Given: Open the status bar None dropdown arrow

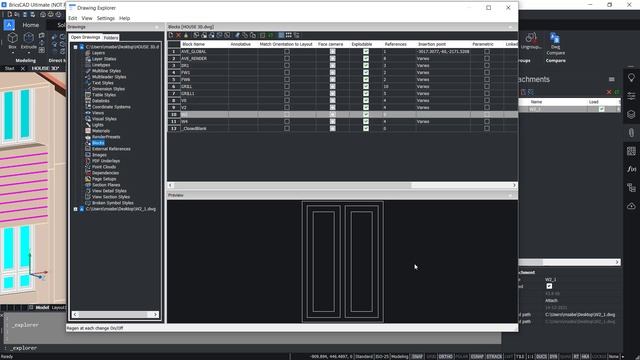Looking at the screenshot, I should point(623,357).
